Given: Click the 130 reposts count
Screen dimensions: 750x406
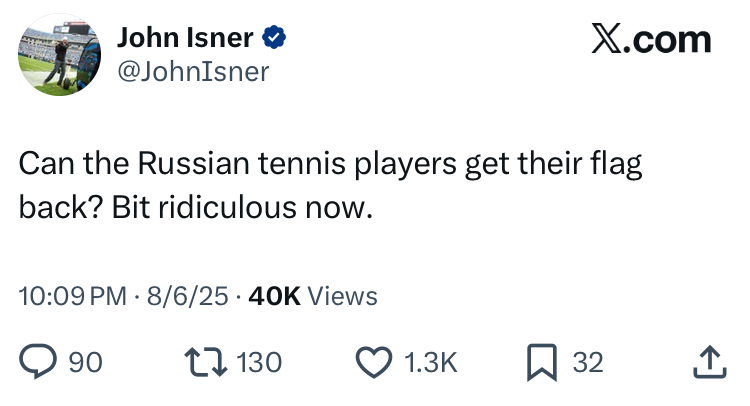Looking at the screenshot, I should [260, 362].
